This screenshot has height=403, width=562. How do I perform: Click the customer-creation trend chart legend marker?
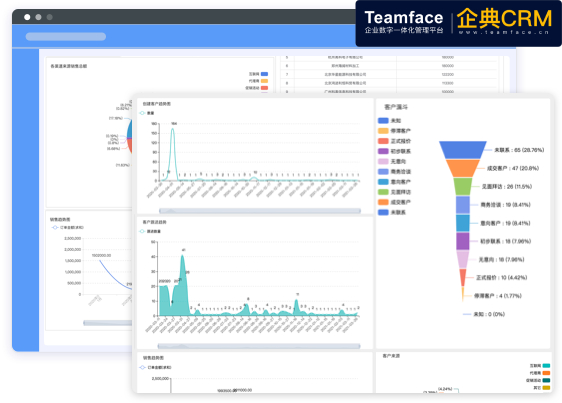point(142,113)
